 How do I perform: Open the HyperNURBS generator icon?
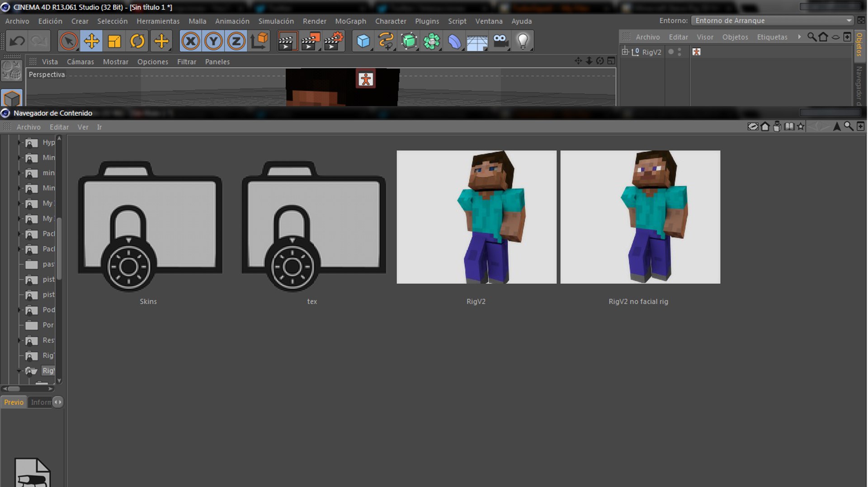pos(409,41)
